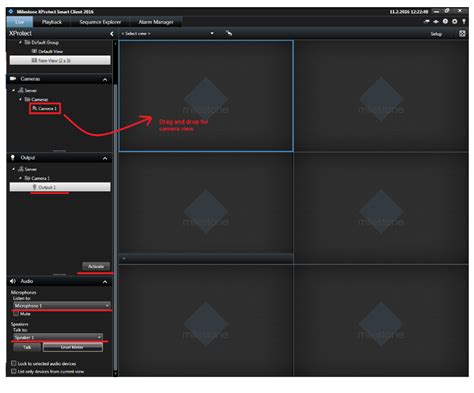Toggle the Mute checkbox

click(16, 314)
